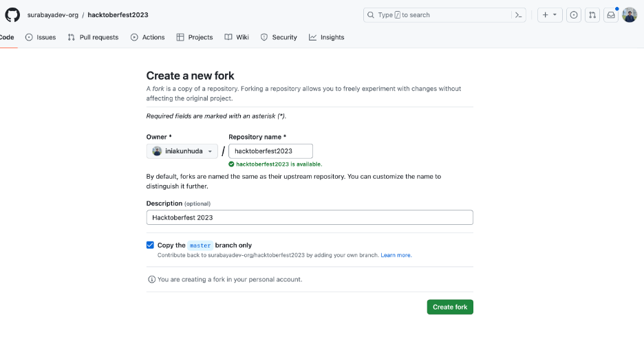This screenshot has width=644, height=359.
Task: Open the issues circle icon in header
Action: tap(574, 15)
